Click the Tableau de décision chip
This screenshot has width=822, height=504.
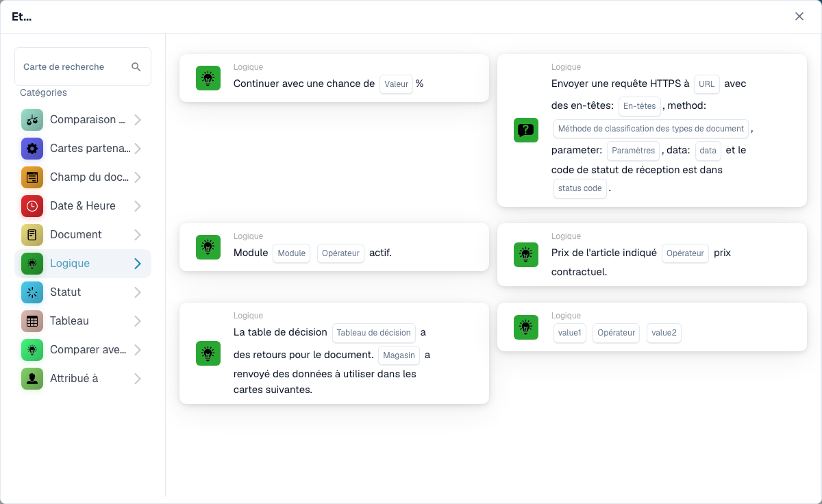(374, 333)
